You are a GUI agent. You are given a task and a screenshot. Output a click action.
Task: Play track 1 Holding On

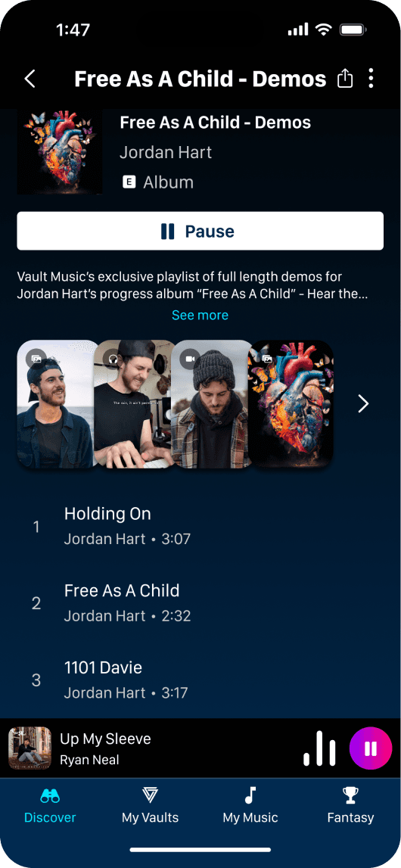point(201,526)
